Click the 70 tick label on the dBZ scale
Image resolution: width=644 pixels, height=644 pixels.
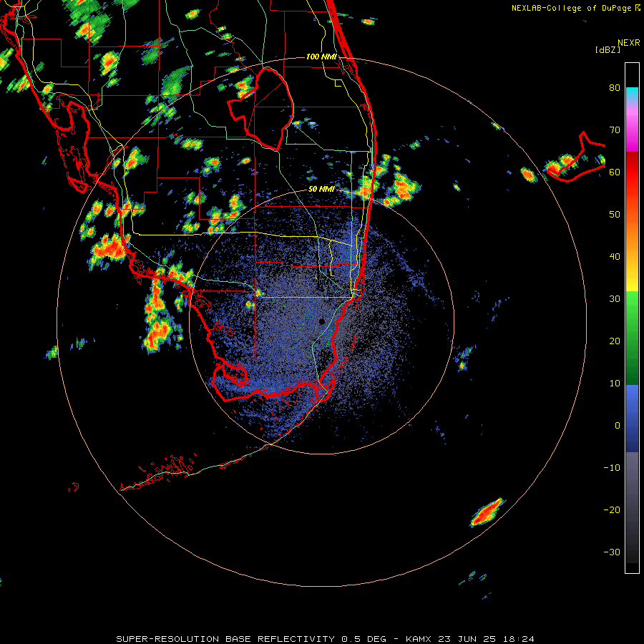pos(615,130)
